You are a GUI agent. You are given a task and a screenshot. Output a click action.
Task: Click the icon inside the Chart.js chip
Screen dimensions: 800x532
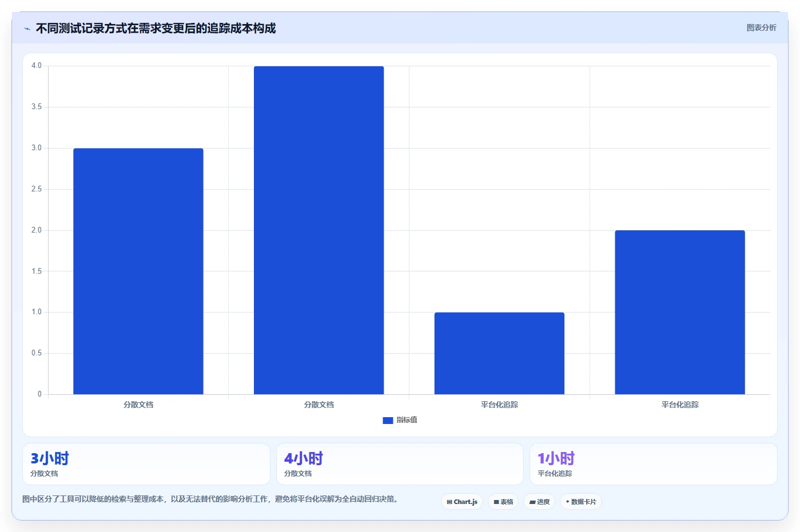(x=449, y=502)
